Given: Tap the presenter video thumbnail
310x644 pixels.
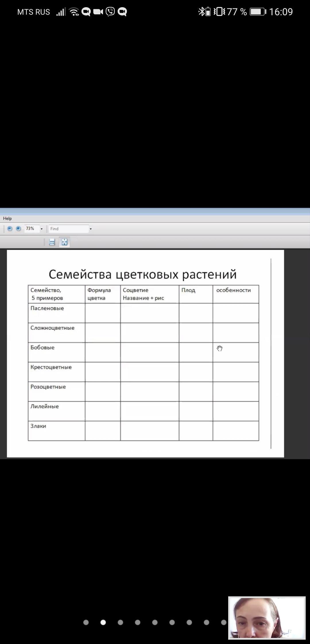Looking at the screenshot, I should coord(267,618).
